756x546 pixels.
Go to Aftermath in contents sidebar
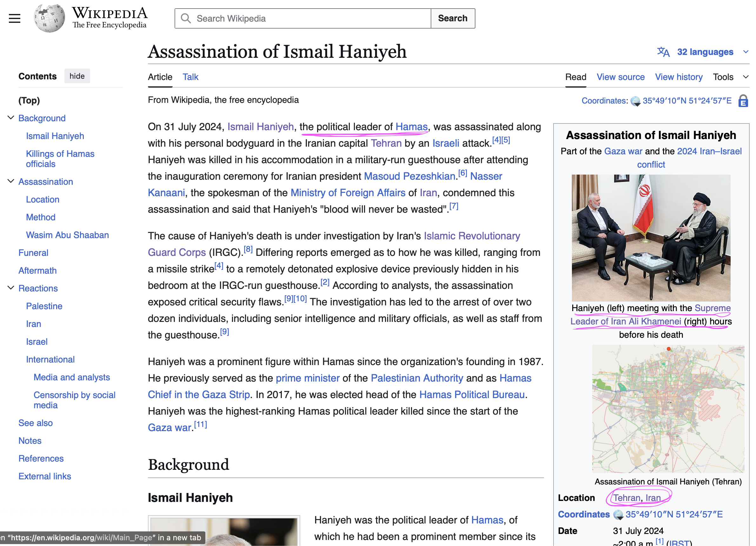point(37,270)
